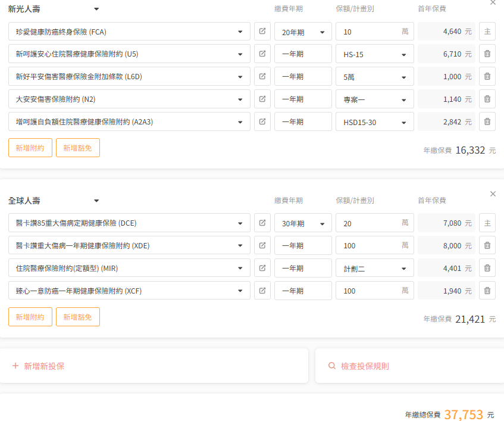
Task: Change the 20年期 payment term dropdown
Action: pos(303,32)
